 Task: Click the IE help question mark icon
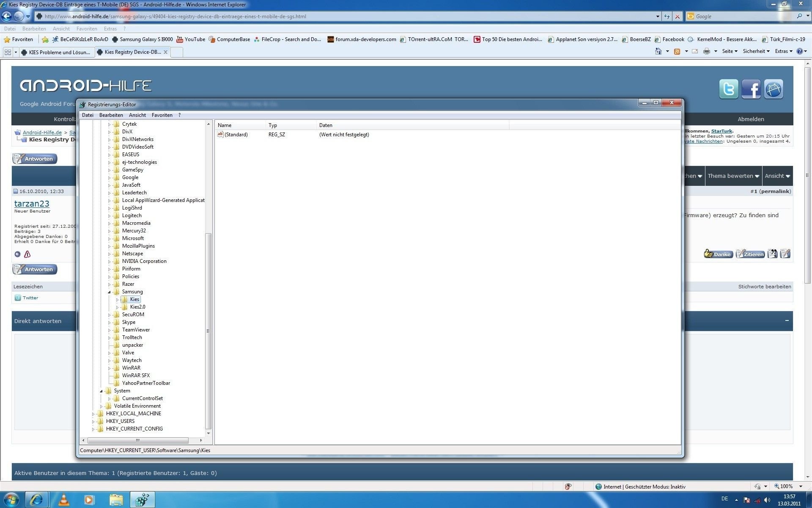(x=799, y=51)
